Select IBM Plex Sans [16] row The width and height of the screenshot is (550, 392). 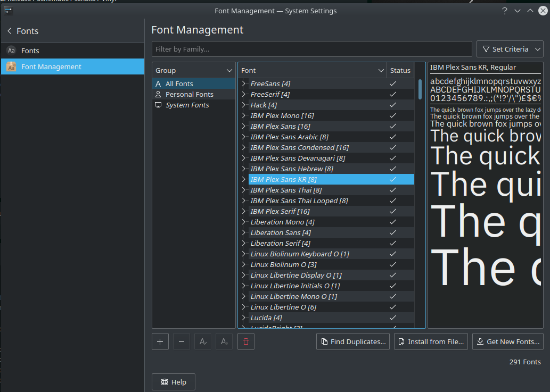coord(332,126)
